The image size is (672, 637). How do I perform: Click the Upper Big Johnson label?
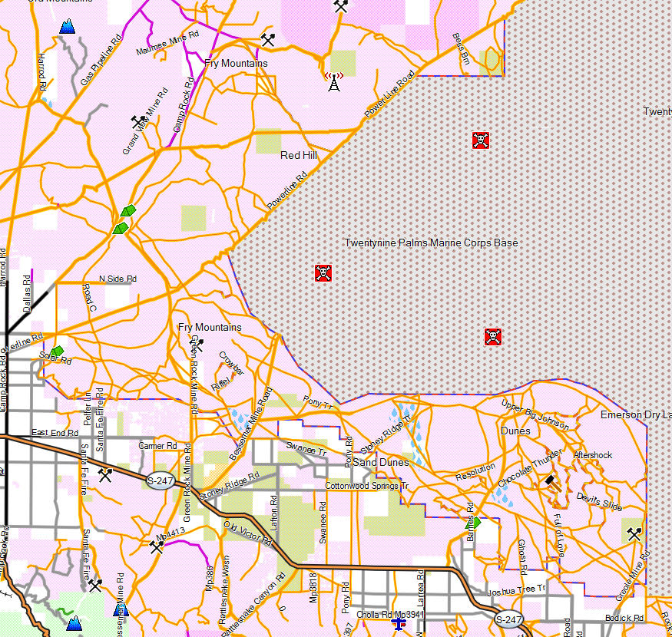[535, 415]
